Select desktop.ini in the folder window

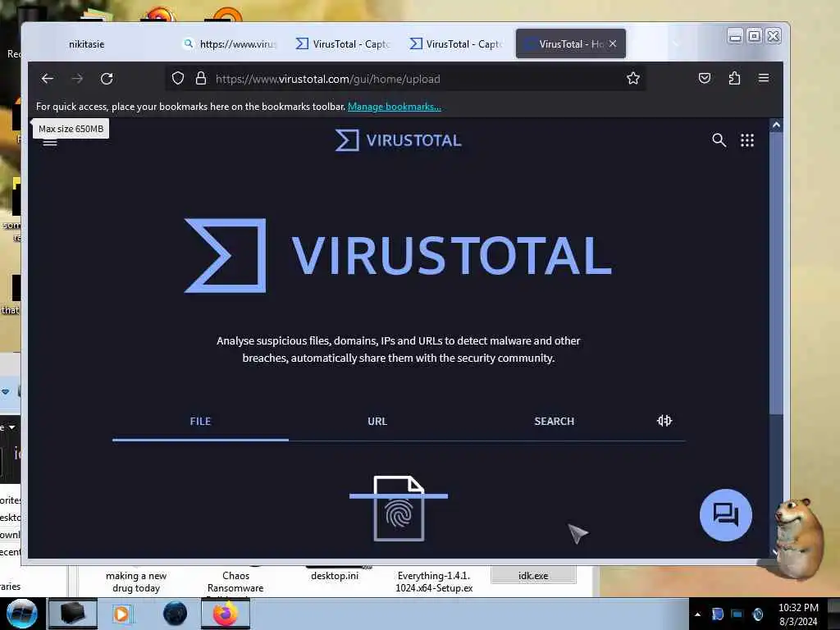tap(335, 576)
